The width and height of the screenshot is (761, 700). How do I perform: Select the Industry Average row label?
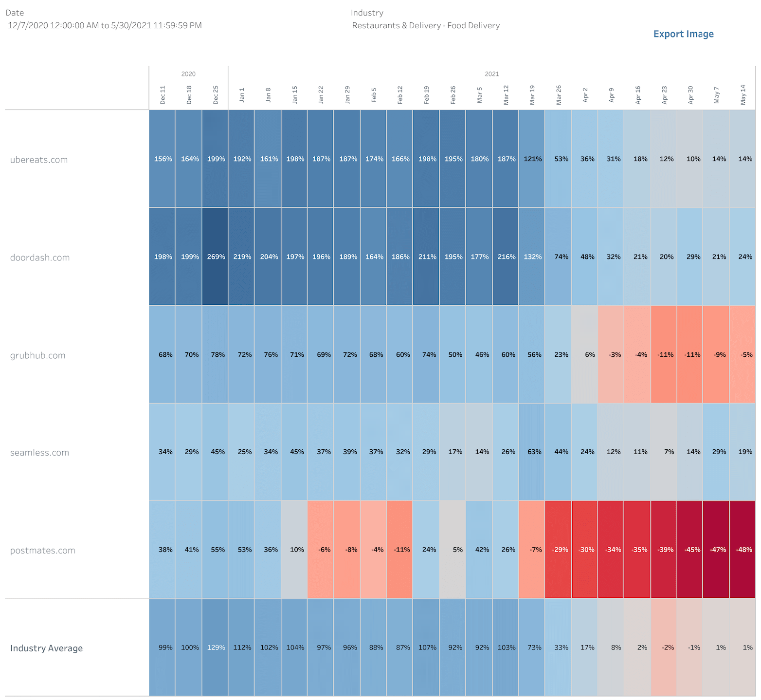[47, 648]
